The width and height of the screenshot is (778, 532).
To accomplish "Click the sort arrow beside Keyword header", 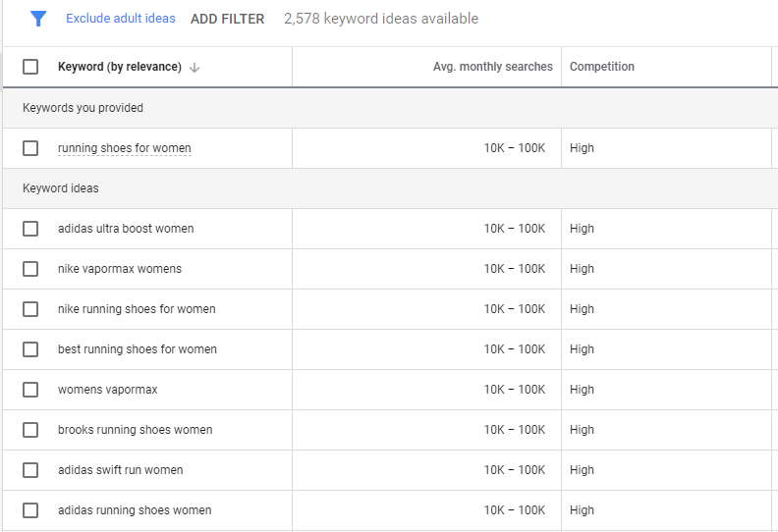I will point(194,68).
